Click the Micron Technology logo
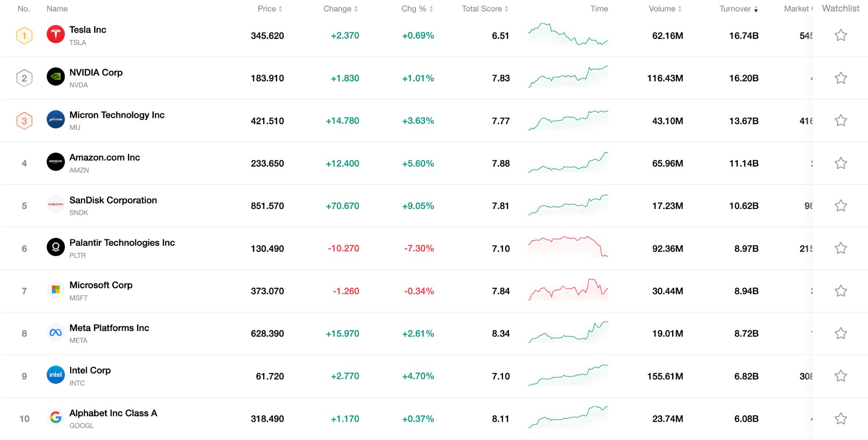This screenshot has width=868, height=440. pyautogui.click(x=56, y=120)
